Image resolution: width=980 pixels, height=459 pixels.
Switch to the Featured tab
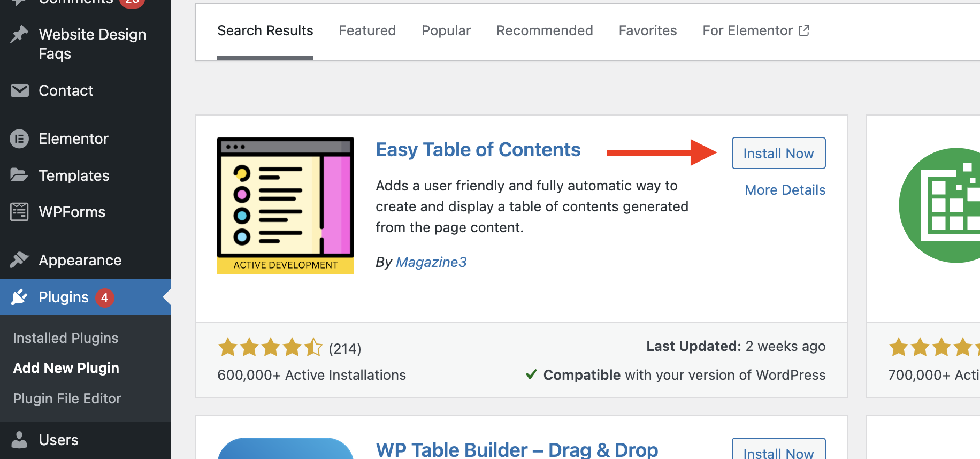point(367,30)
